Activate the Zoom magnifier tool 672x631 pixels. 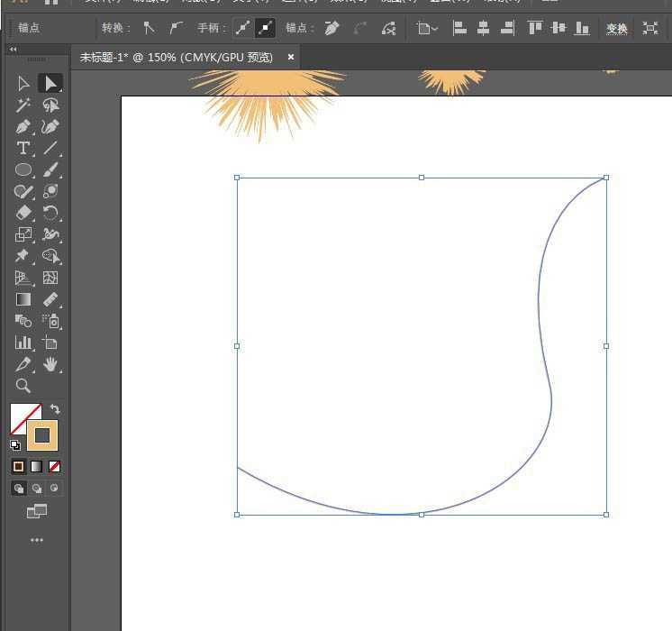point(23,387)
